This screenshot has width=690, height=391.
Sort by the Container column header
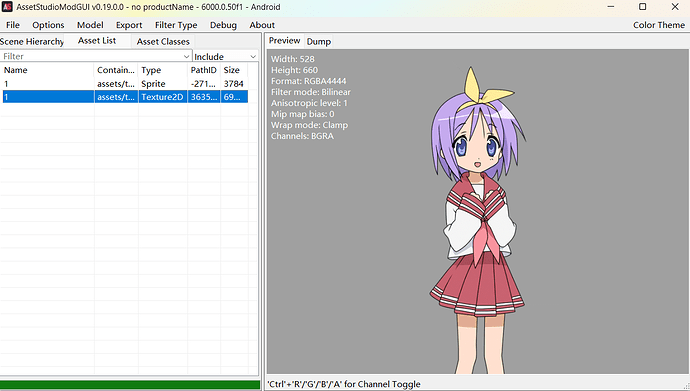coord(116,70)
